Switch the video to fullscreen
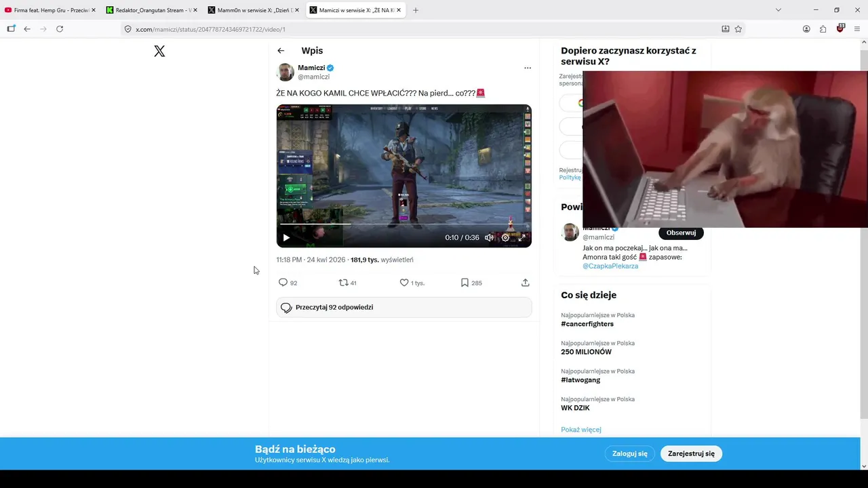This screenshot has width=868, height=488. pyautogui.click(x=521, y=237)
